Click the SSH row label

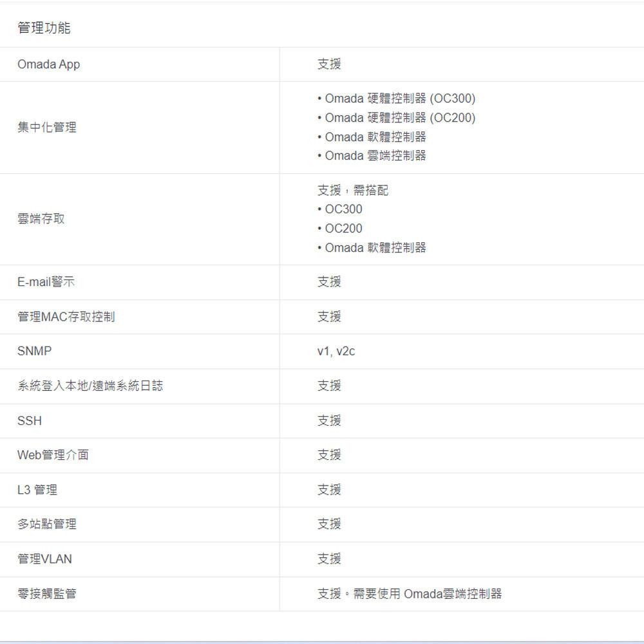click(x=29, y=421)
